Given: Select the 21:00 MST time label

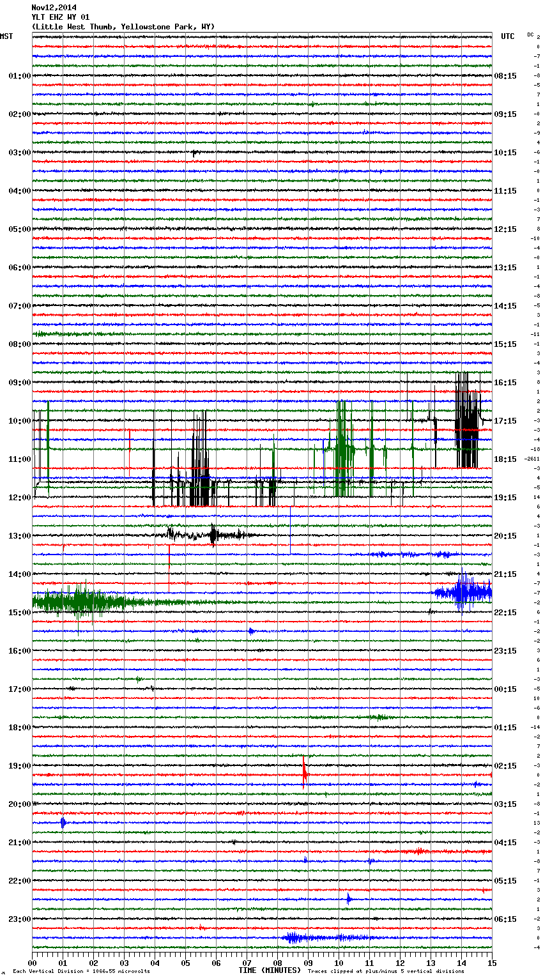Looking at the screenshot, I should [19, 843].
